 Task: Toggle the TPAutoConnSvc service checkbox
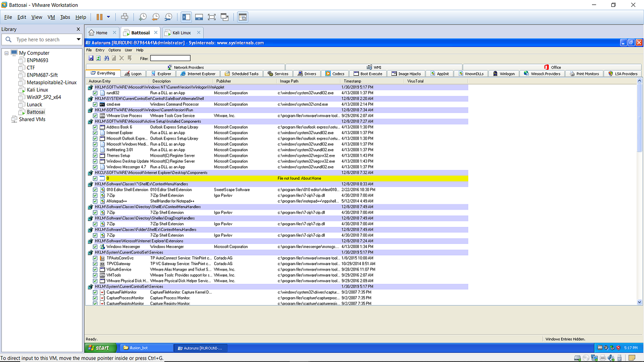(95, 258)
